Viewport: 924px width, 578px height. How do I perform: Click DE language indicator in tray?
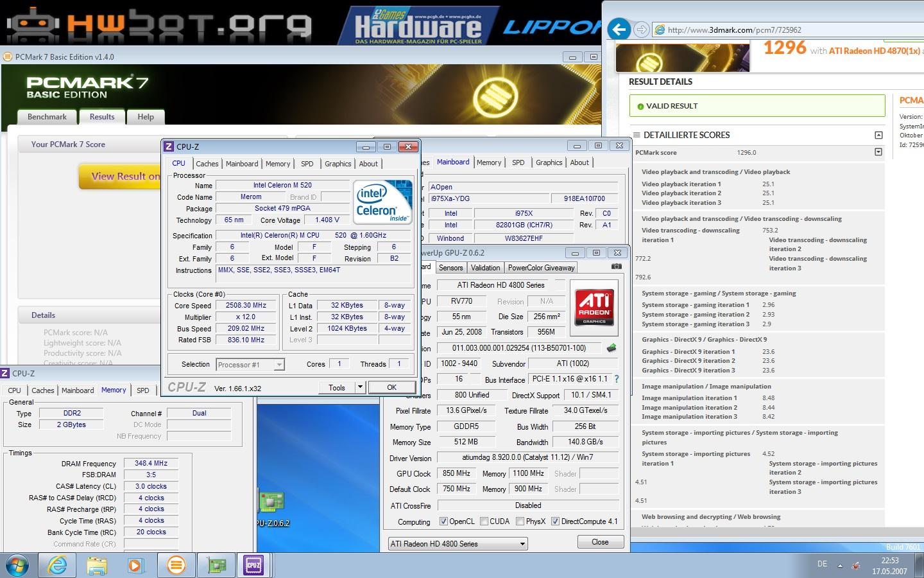(822, 564)
